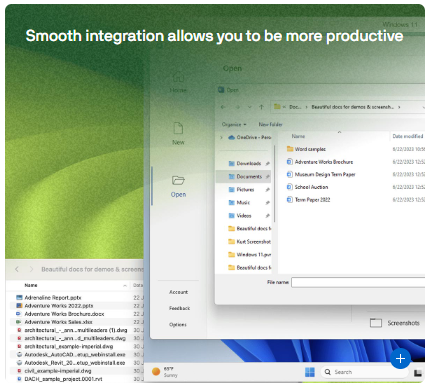Open Options in the backstage sidebar
Screen dimensions: 431x388
[x=178, y=324]
